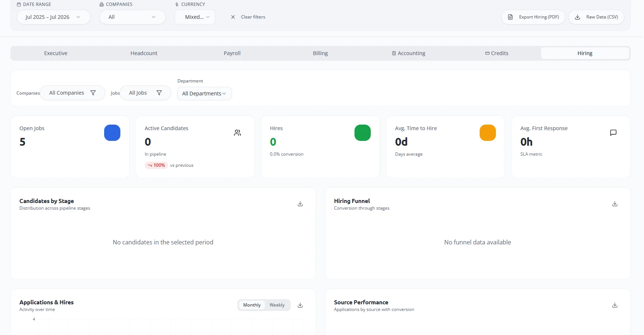Select the Hiring tab
Viewport: 644px width, 335px height.
[585, 53]
